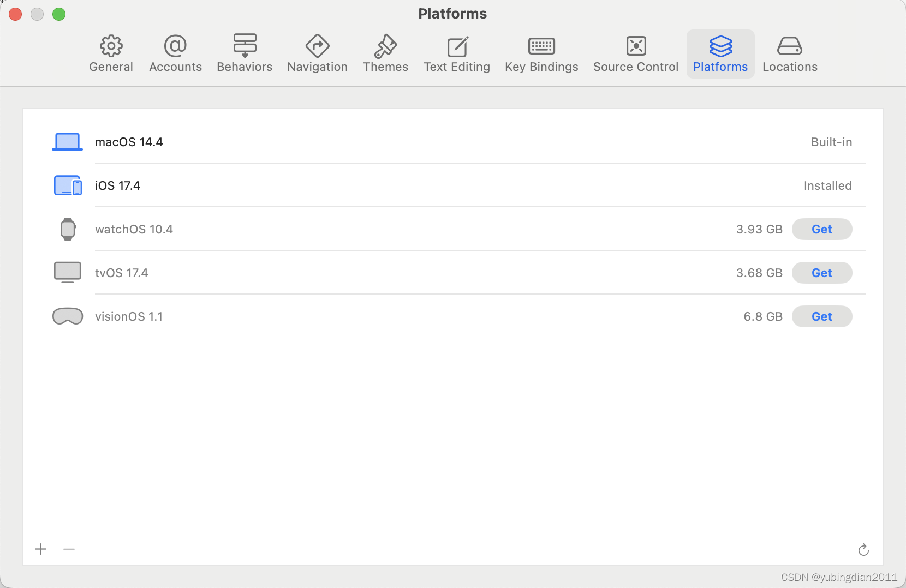Switch to the Behaviors tab label
Viewport: 906px width, 588px height.
tap(245, 67)
